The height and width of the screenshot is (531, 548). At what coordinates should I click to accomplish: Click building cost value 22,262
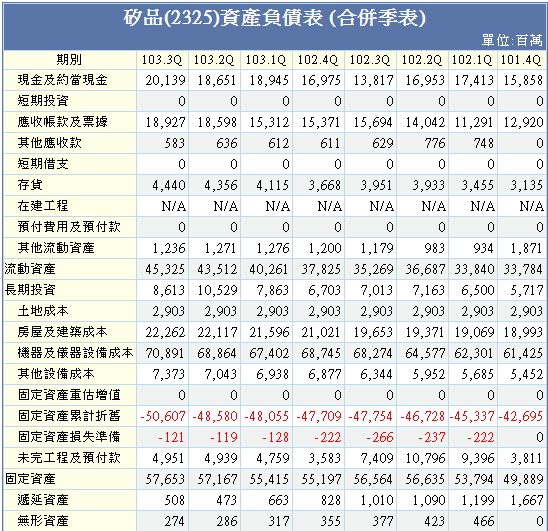tap(165, 332)
